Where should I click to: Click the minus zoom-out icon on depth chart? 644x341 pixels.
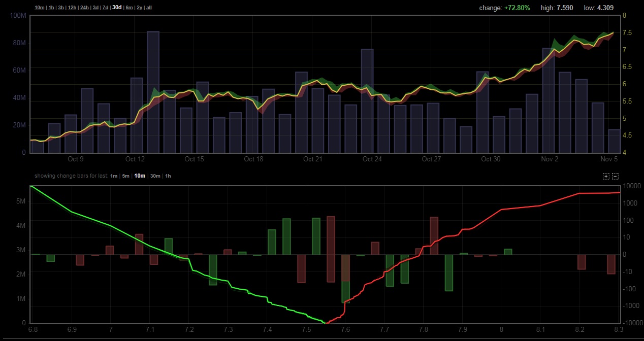[615, 176]
